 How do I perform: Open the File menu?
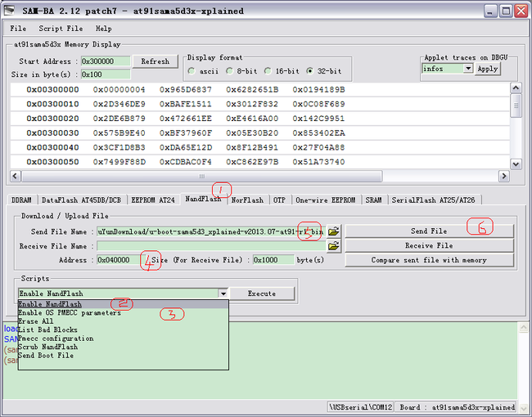click(18, 29)
